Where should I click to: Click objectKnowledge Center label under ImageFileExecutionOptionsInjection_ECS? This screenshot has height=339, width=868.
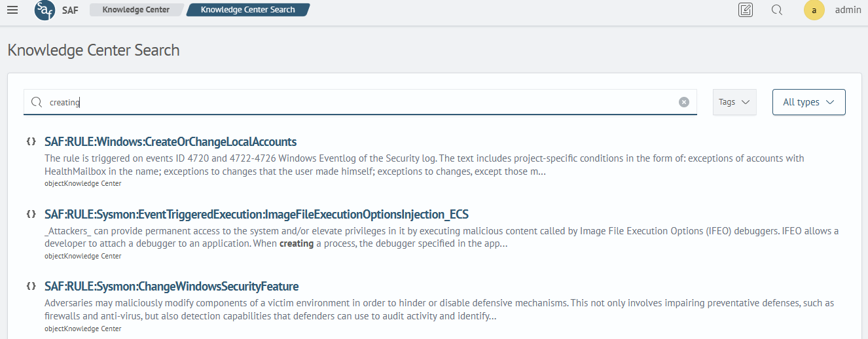click(82, 257)
